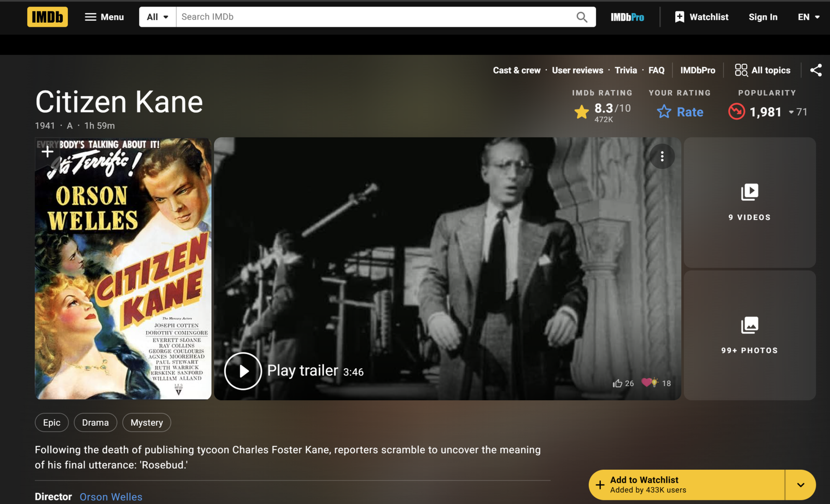Open the three-dot video options menu

662,156
